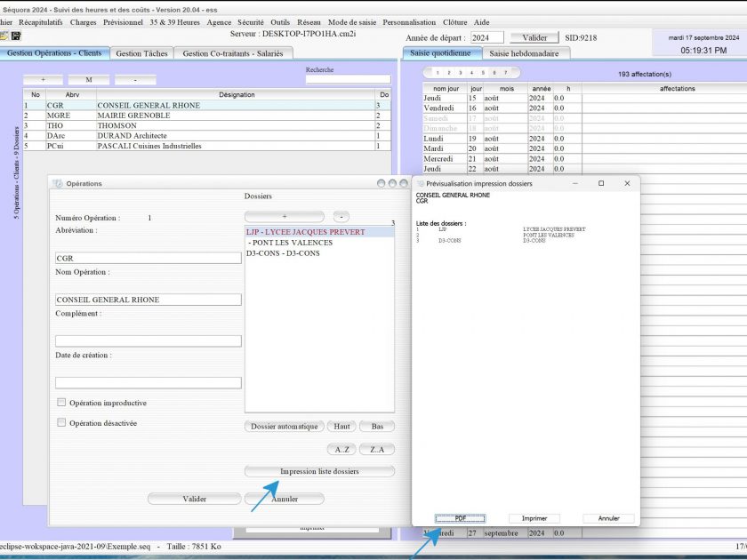The height and width of the screenshot is (560, 747).
Task: Go to page 1 in the pager
Action: [438, 73]
